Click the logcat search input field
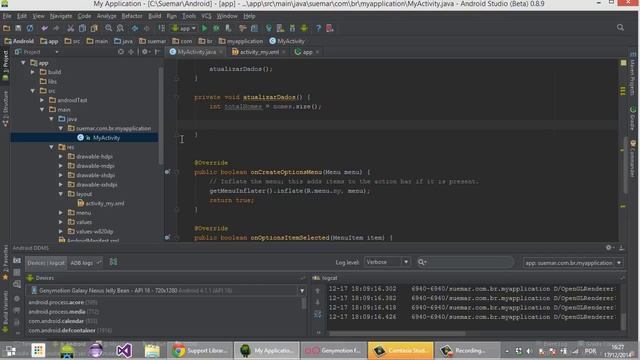640x360 pixels. click(x=465, y=262)
